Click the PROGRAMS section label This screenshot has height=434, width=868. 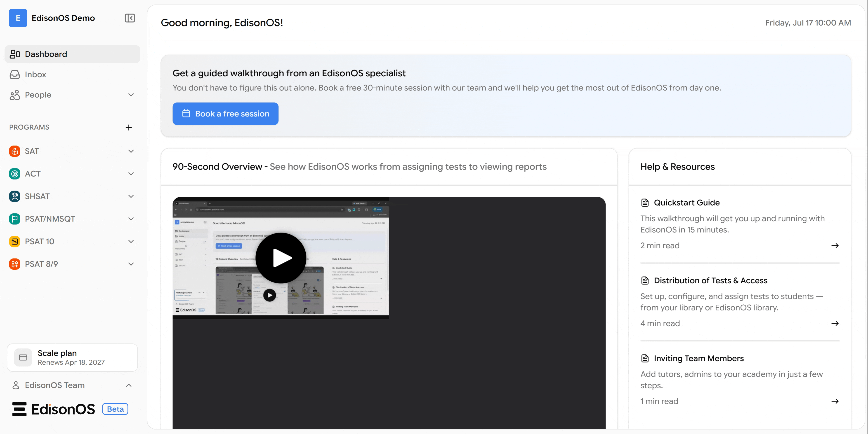point(29,127)
